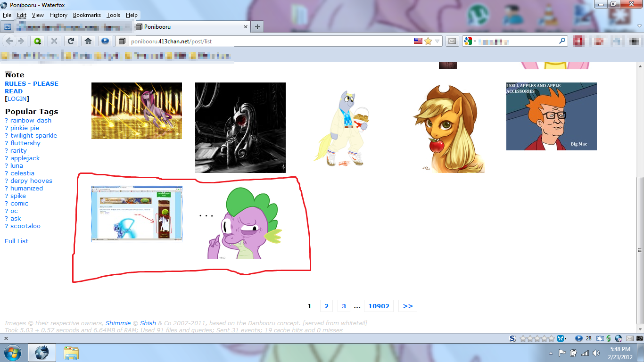The image size is (644, 362).
Task: Click the Forward navigation arrow
Action: coord(21,41)
